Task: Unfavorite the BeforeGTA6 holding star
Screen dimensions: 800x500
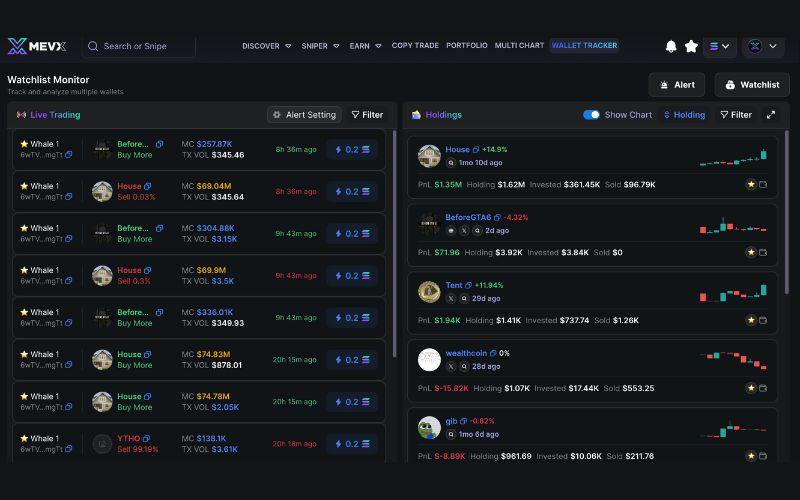Action: (x=751, y=252)
